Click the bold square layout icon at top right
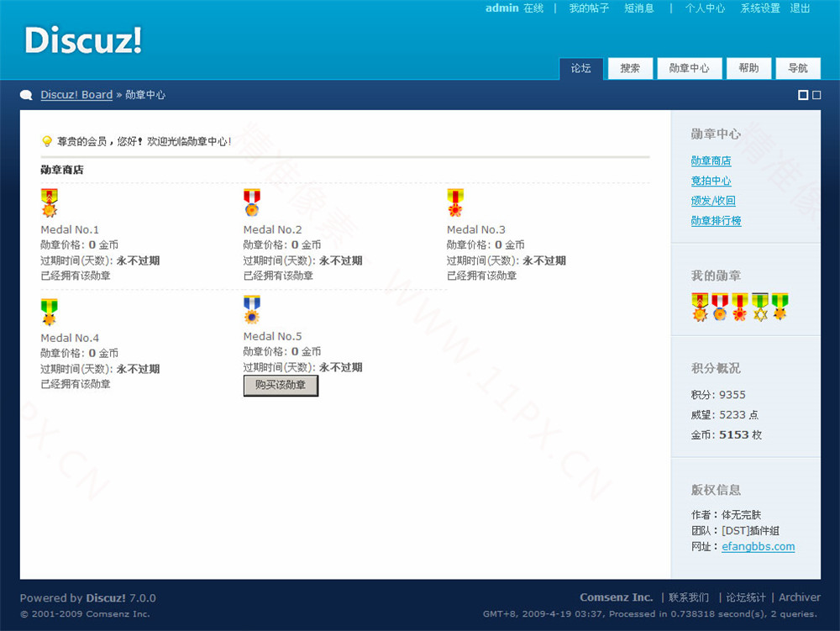Viewport: 840px width, 631px height. pyautogui.click(x=802, y=95)
